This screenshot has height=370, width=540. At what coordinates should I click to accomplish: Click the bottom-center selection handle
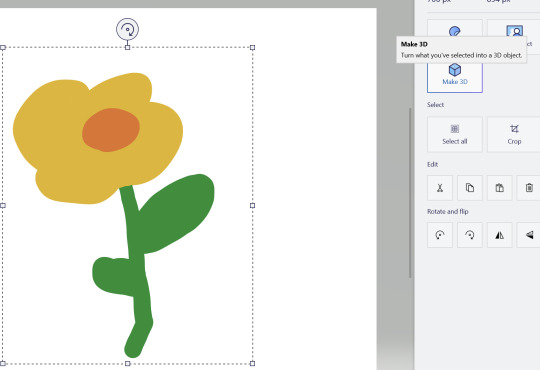(x=127, y=363)
